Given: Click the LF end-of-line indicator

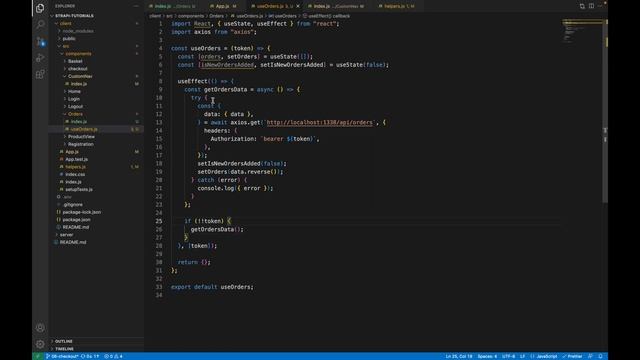Looking at the screenshot, I should tap(522, 356).
